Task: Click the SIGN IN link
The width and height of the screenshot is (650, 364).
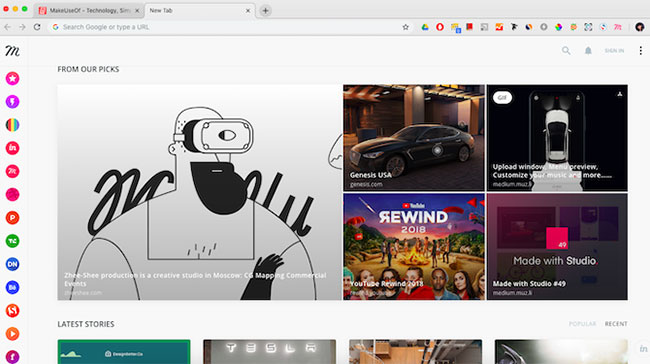Action: click(x=614, y=51)
